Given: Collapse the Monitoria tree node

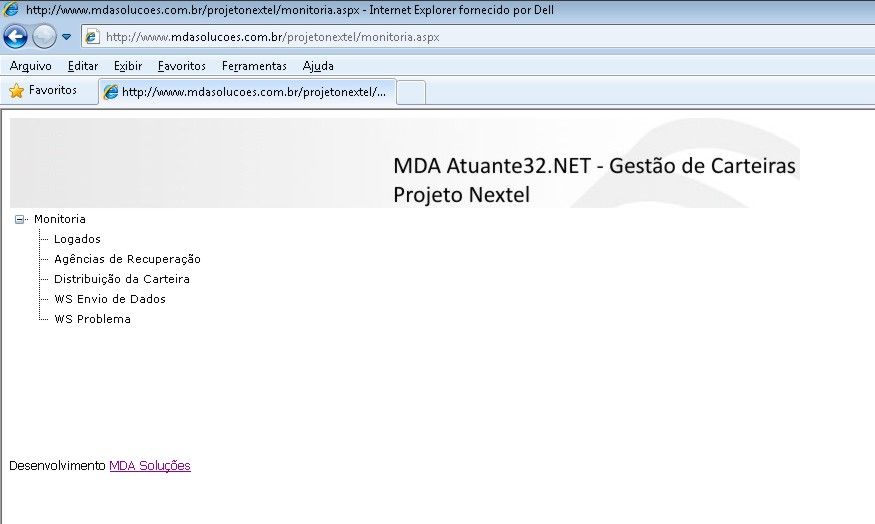Looking at the screenshot, I should tap(20, 219).
